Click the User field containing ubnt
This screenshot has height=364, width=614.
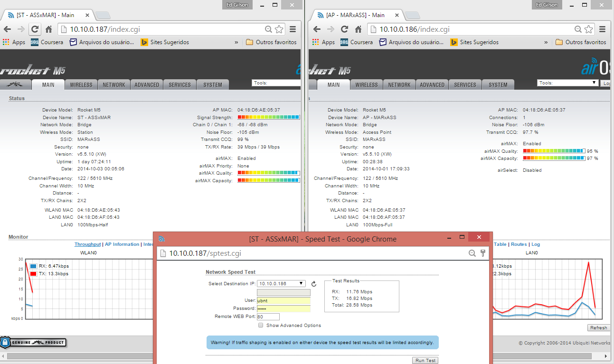[283, 301]
